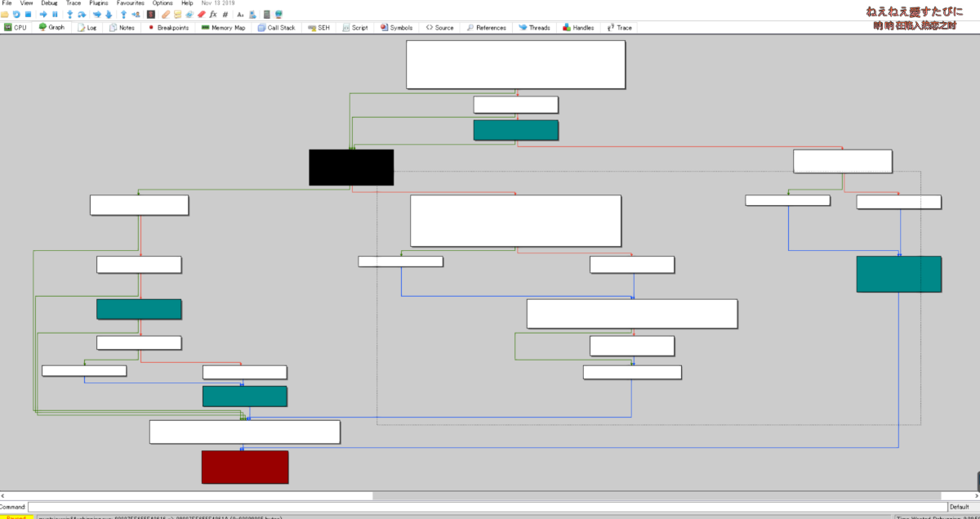Open the Labels tag icon
Viewport: 980px width, 519px height.
[189, 14]
